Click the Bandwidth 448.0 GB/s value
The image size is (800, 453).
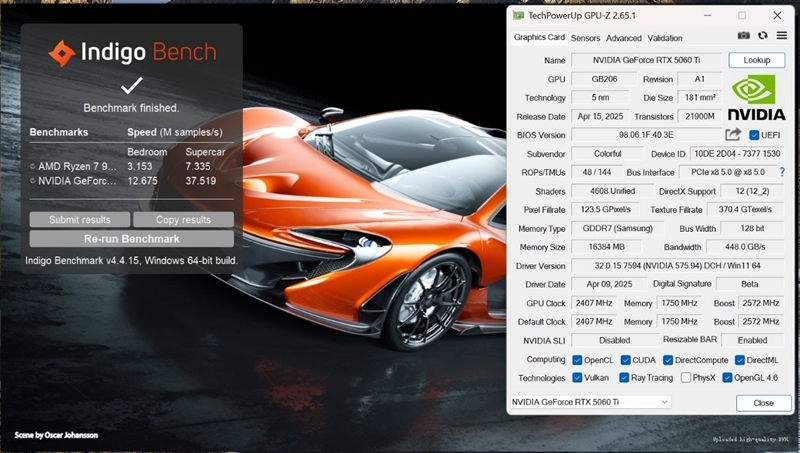[745, 247]
